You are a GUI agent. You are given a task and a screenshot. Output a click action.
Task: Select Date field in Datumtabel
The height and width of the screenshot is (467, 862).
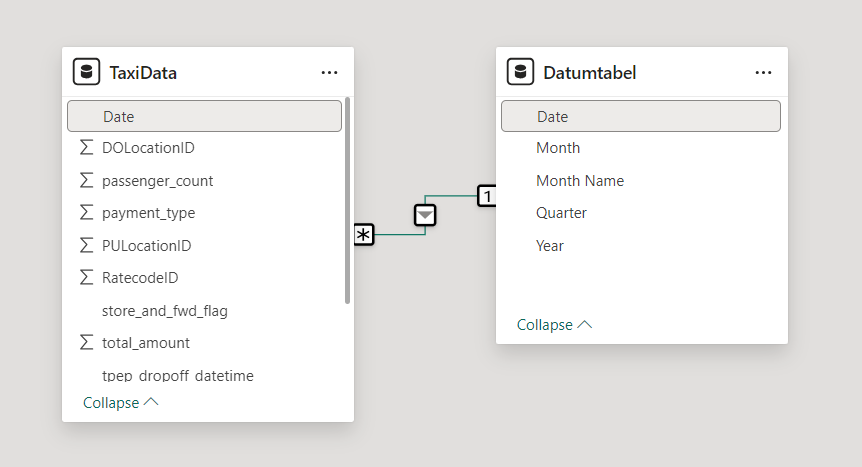552,117
